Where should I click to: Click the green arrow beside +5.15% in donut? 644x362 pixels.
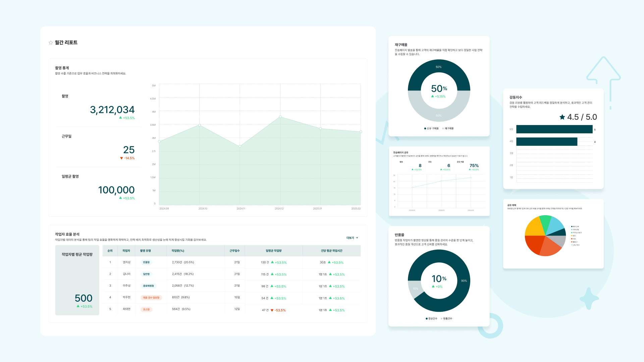(x=433, y=96)
